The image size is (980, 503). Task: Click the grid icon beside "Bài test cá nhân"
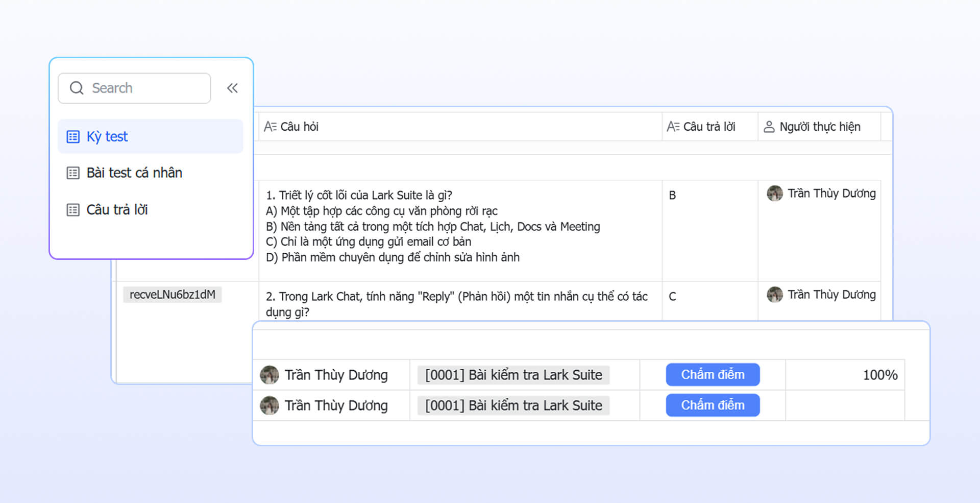pyautogui.click(x=72, y=173)
